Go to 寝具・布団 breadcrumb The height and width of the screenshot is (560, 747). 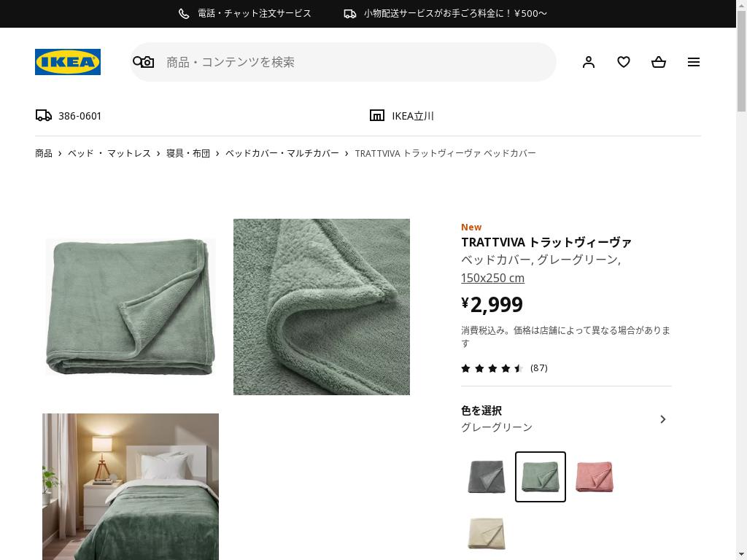coord(188,153)
